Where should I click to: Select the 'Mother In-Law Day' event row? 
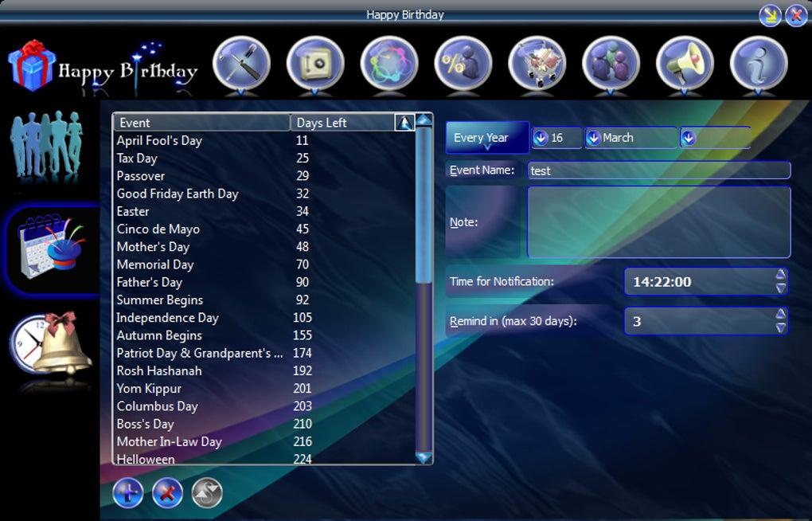(x=264, y=441)
